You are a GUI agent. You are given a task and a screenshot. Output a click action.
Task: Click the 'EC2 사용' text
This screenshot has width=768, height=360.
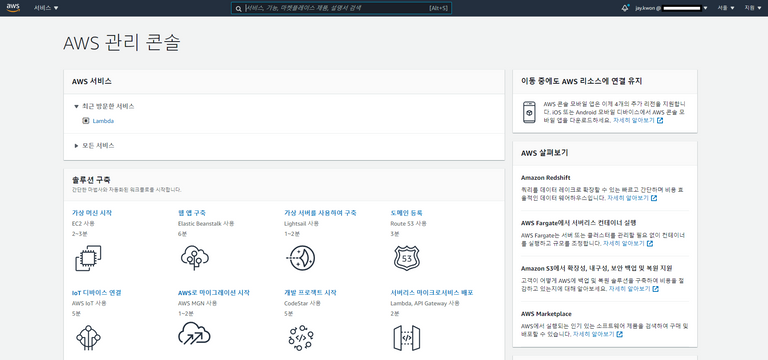pyautogui.click(x=83, y=223)
